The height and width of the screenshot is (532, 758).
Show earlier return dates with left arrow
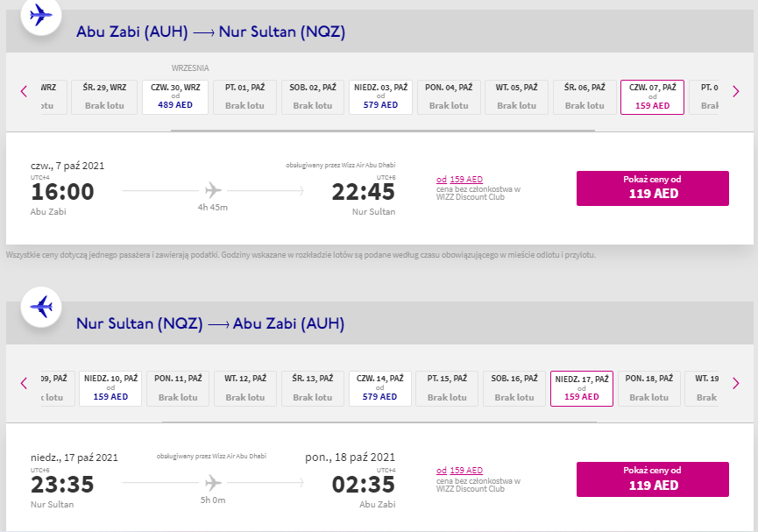(24, 383)
